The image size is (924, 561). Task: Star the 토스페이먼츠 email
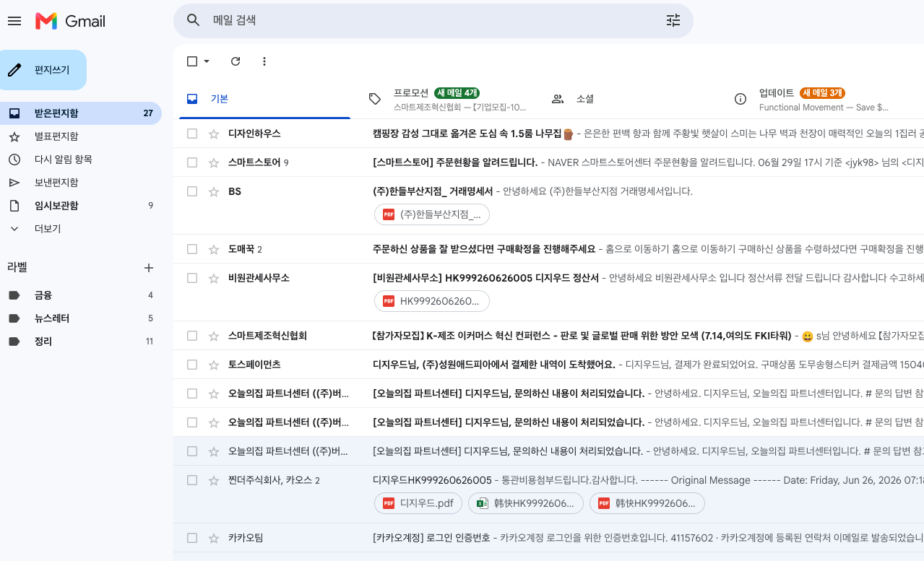(x=214, y=365)
